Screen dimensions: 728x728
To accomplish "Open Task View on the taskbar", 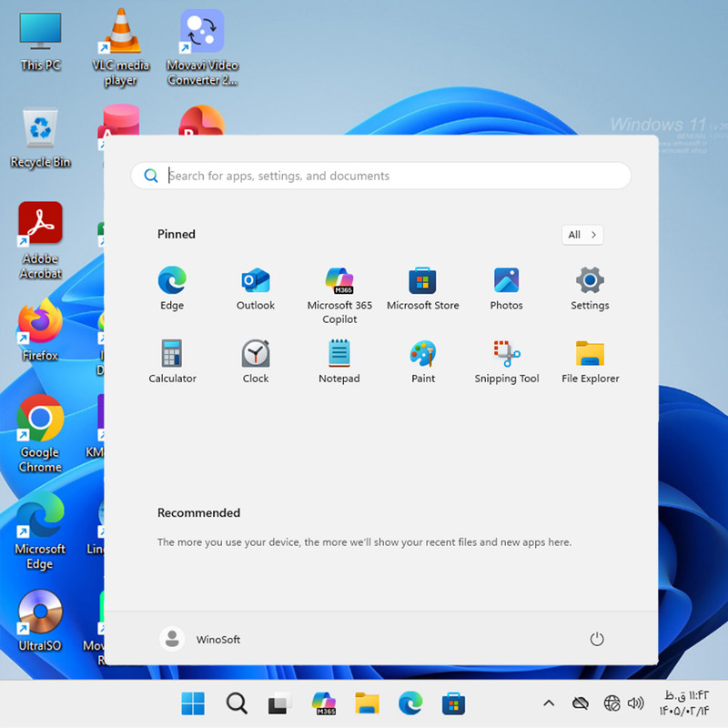I will [280, 703].
